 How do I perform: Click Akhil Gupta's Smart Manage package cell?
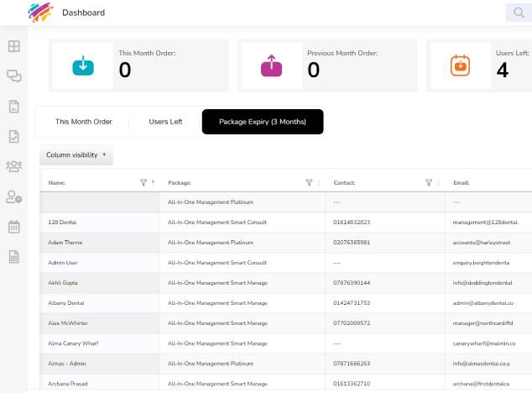(x=217, y=283)
